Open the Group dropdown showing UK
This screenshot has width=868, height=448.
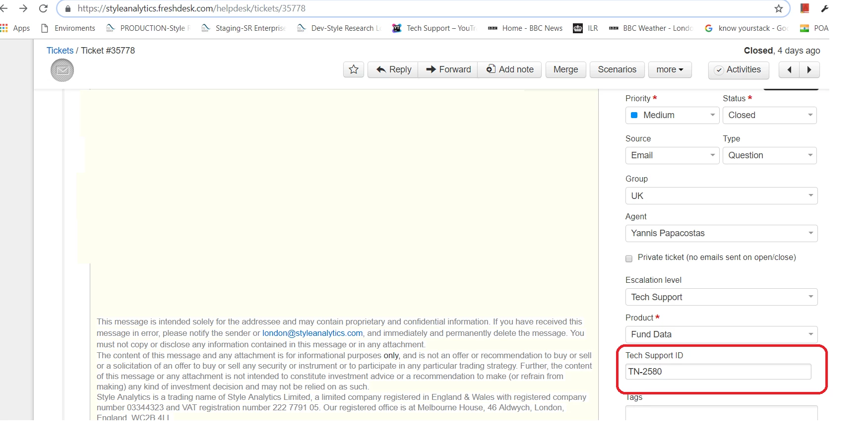tap(721, 196)
